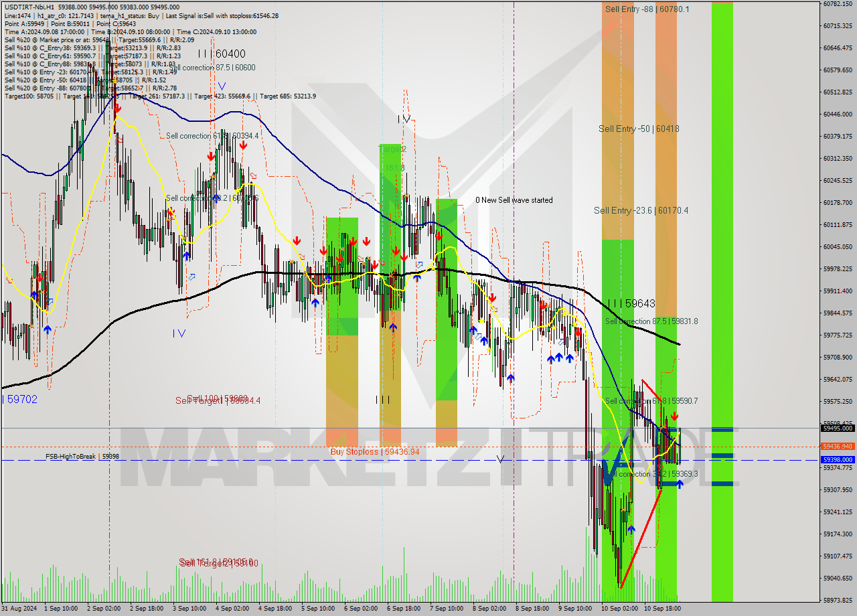This screenshot has height=616, width=857.
Task: Select 59911.400 on the price axis
Action: coord(837,291)
